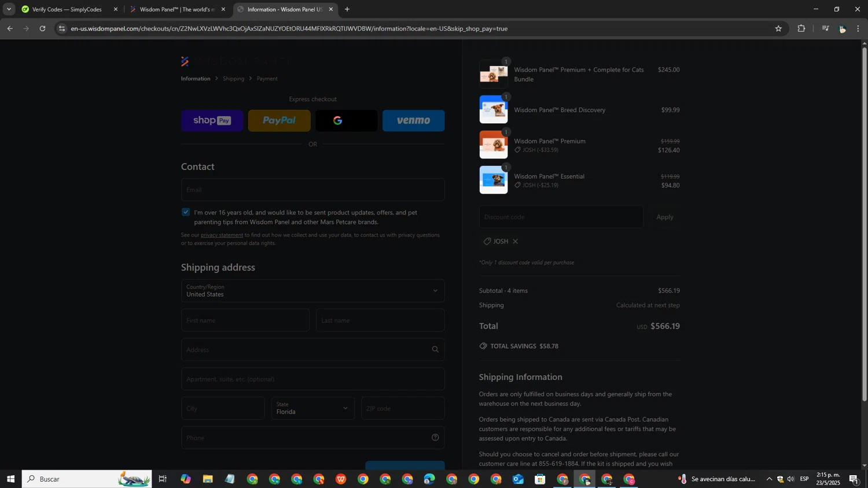Go back to the previous page

pos(10,28)
